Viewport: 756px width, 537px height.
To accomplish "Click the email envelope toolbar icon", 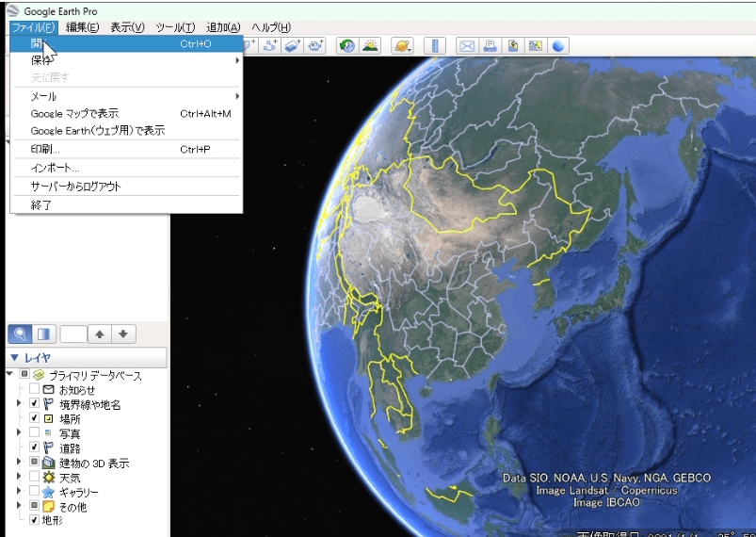I will pos(466,45).
